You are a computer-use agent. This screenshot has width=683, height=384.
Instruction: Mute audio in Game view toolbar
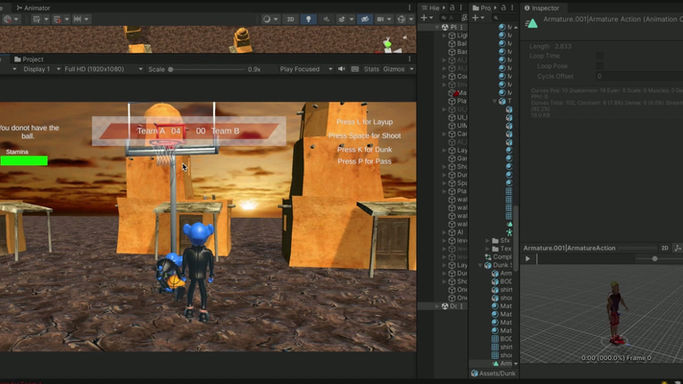tap(342, 69)
